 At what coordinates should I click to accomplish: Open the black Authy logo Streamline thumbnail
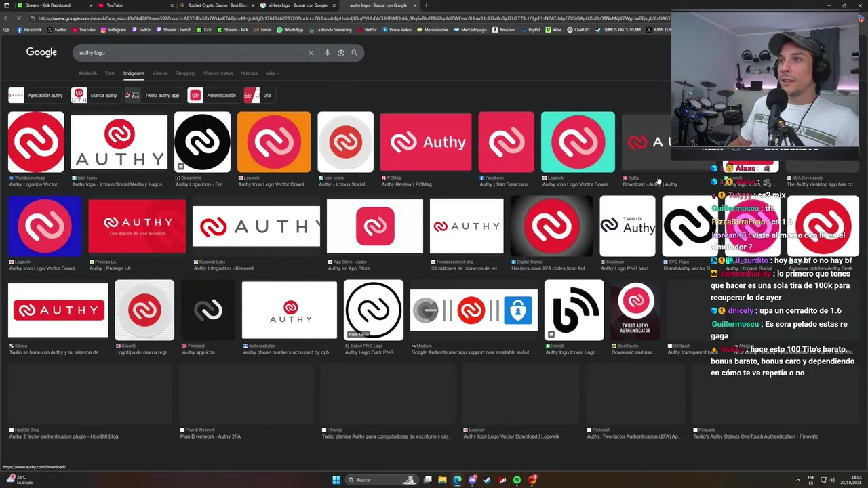(x=202, y=142)
